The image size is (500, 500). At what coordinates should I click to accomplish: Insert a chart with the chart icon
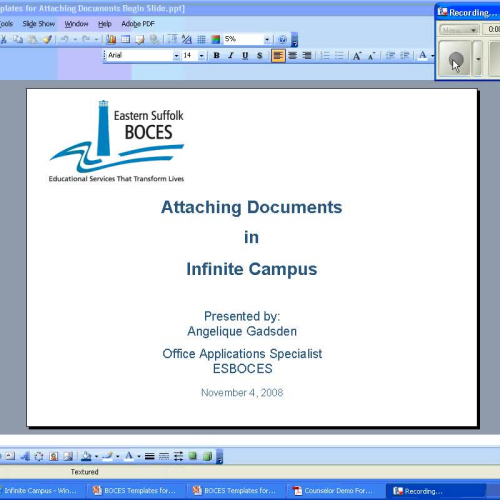[111, 40]
